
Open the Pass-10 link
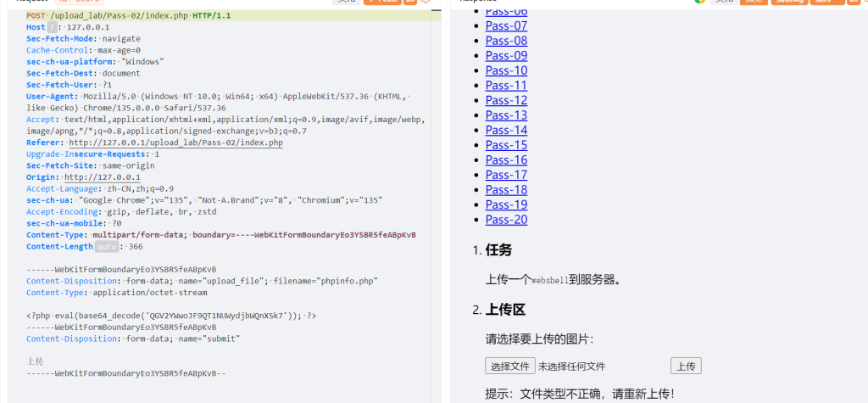click(x=507, y=71)
